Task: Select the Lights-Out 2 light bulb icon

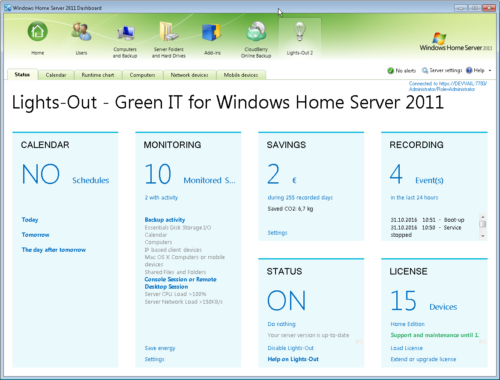Action: 300,31
